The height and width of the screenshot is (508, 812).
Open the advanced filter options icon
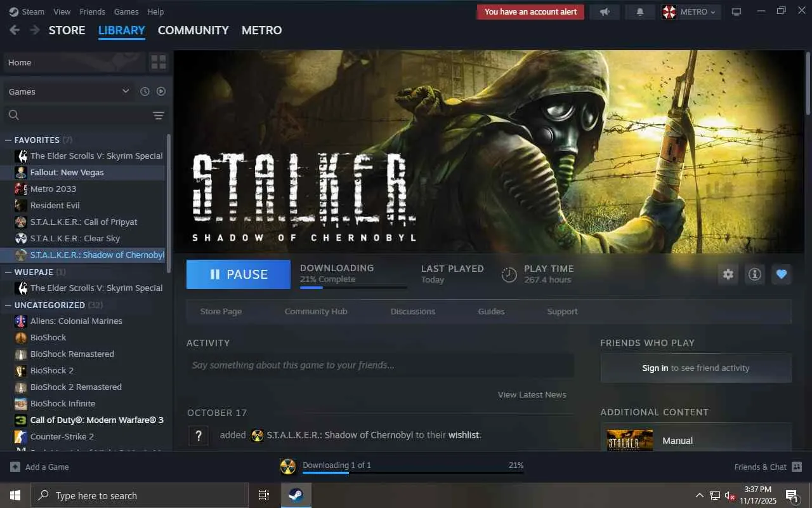pyautogui.click(x=159, y=115)
